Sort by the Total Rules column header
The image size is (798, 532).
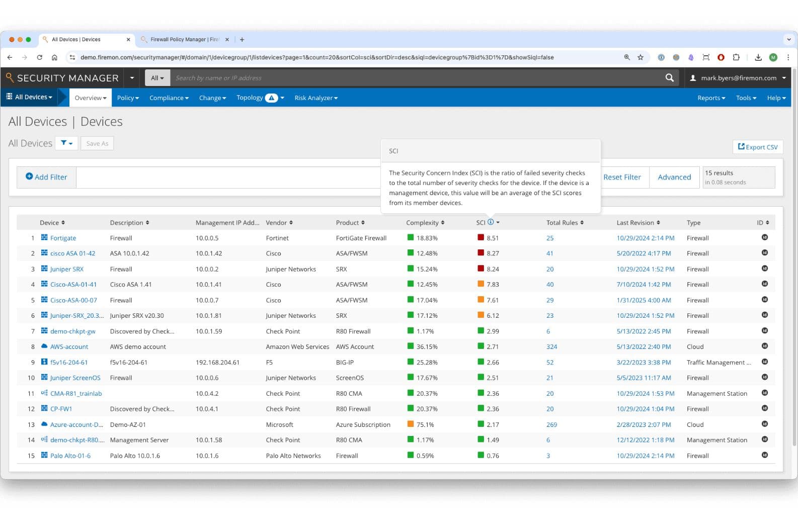[x=565, y=223]
